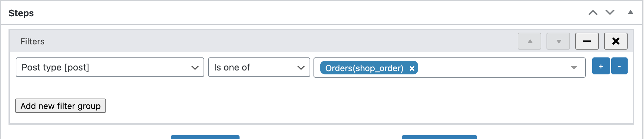Screen dimensions: 644x139
Task: Expand the post type values list arrow
Action: point(574,68)
